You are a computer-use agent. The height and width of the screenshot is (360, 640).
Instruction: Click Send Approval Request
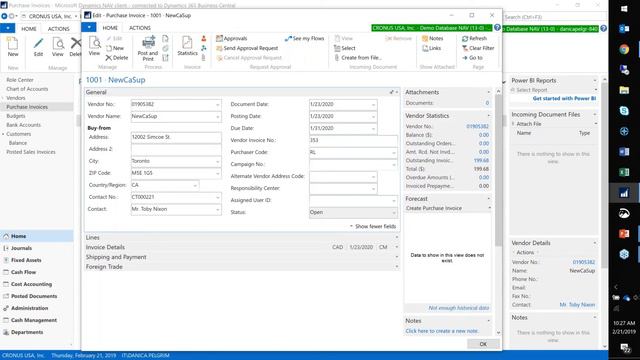coord(247,48)
